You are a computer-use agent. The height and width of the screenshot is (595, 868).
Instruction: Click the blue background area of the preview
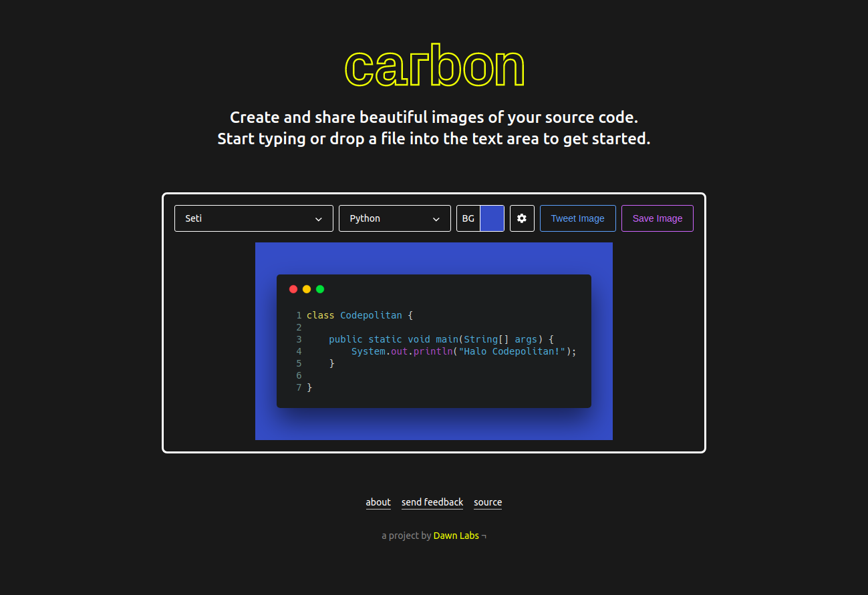click(x=433, y=257)
